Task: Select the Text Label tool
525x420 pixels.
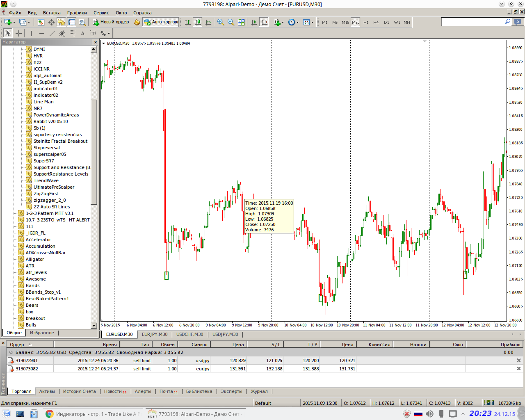Action: (93, 33)
